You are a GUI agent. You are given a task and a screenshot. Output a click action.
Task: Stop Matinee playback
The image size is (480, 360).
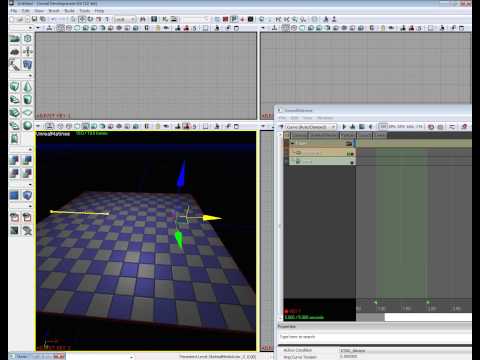coord(362,127)
